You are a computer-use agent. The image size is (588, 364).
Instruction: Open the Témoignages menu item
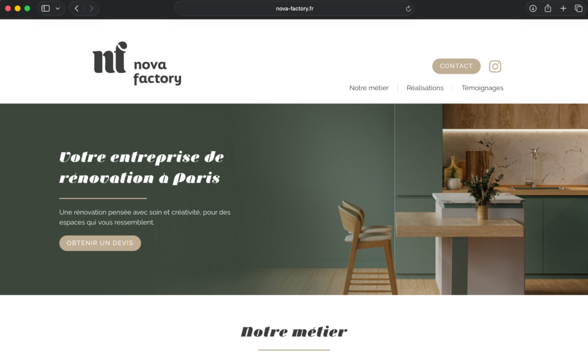(x=482, y=88)
